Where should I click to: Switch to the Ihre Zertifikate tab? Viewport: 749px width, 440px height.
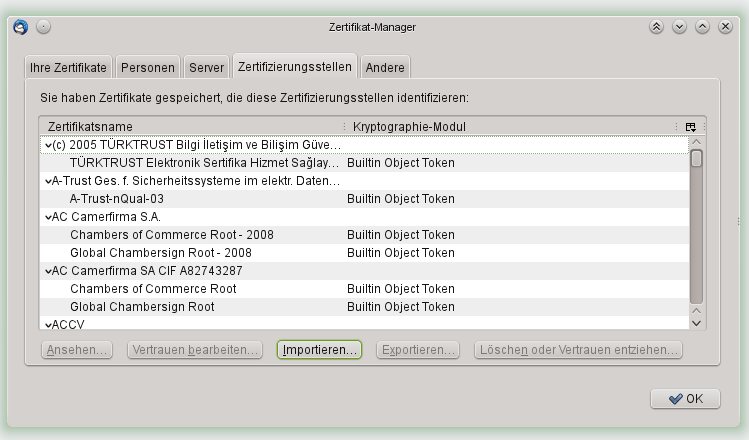tap(69, 68)
